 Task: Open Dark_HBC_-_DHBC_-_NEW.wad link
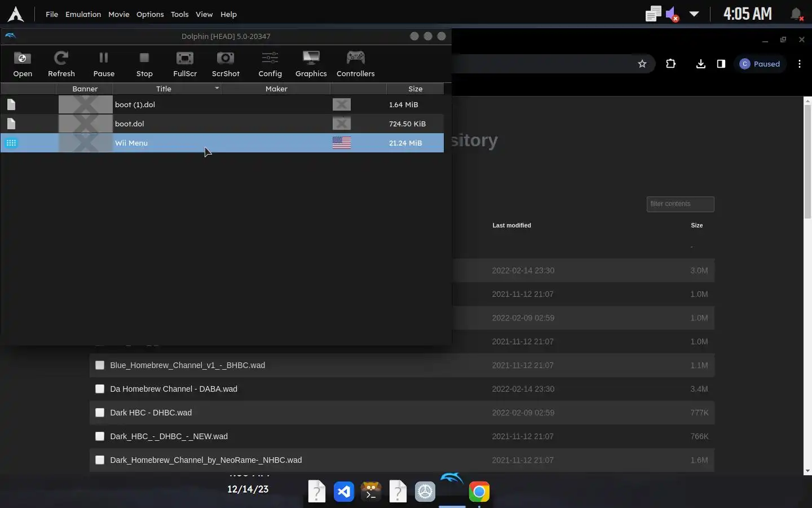pyautogui.click(x=169, y=436)
